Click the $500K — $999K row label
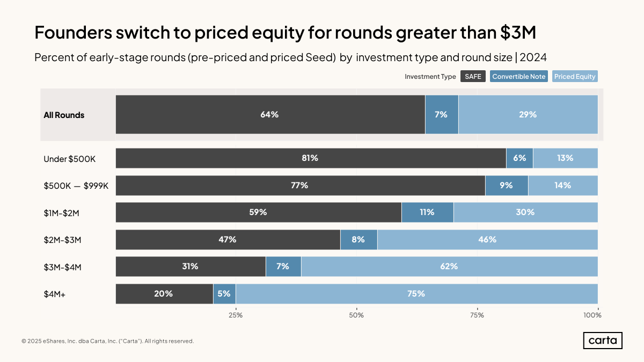The image size is (644, 362). (76, 186)
